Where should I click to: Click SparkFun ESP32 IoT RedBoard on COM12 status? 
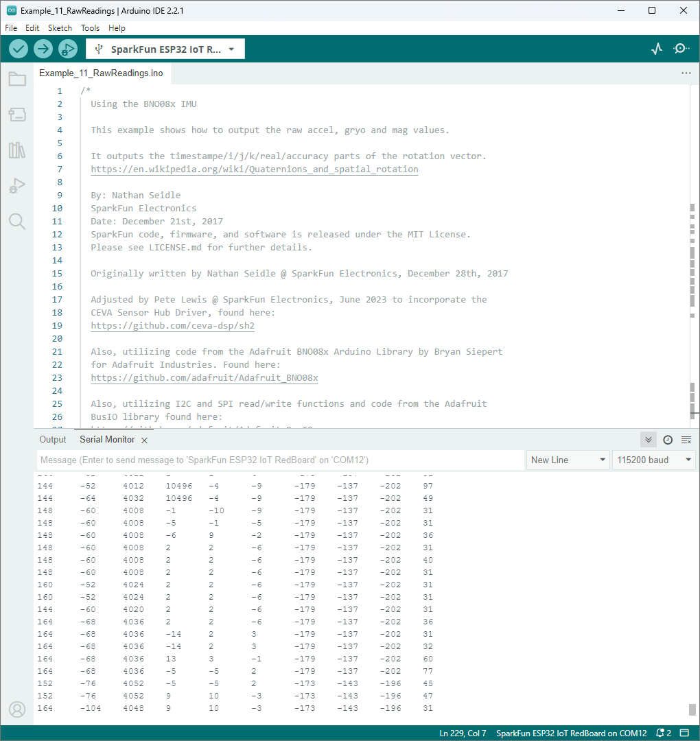572,733
